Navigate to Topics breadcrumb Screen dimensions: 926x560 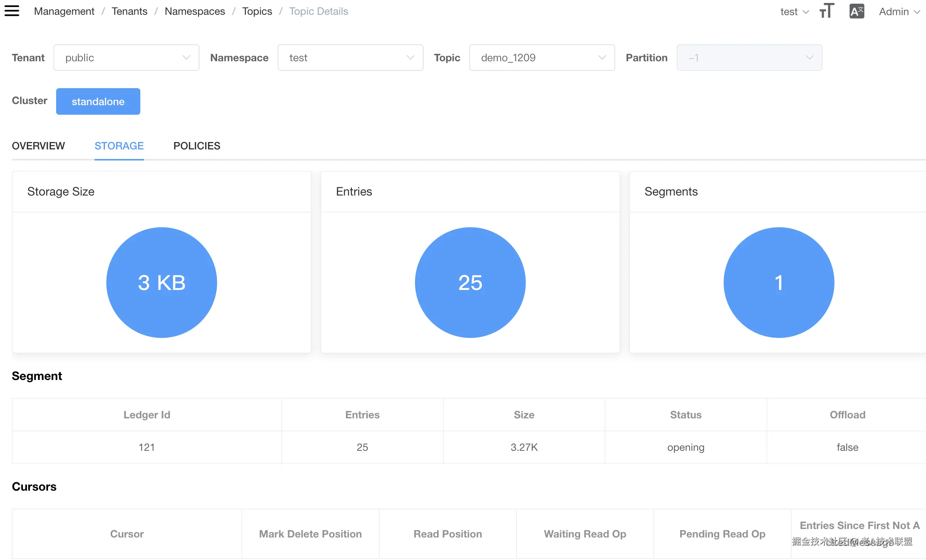(257, 11)
